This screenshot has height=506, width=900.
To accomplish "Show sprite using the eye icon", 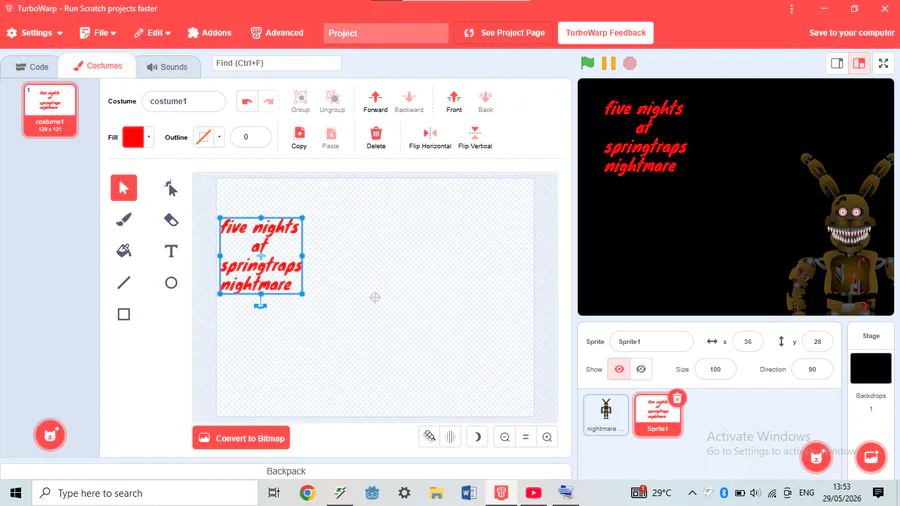I will pyautogui.click(x=619, y=369).
